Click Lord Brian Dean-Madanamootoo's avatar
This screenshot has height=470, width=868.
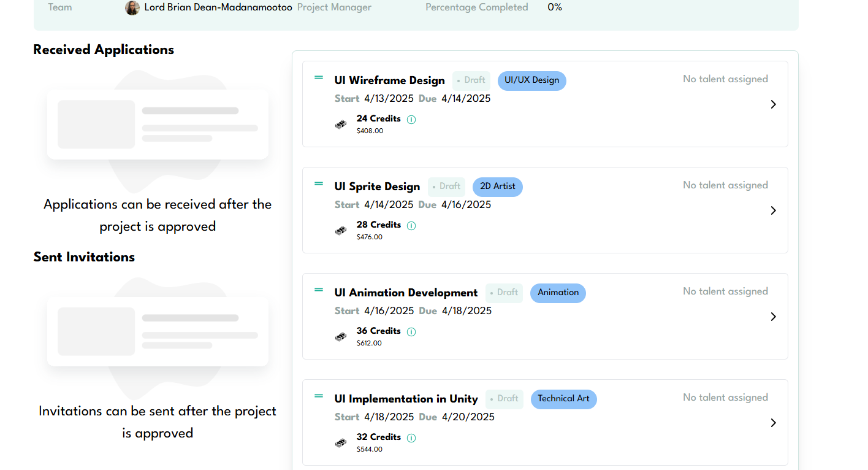coord(132,8)
